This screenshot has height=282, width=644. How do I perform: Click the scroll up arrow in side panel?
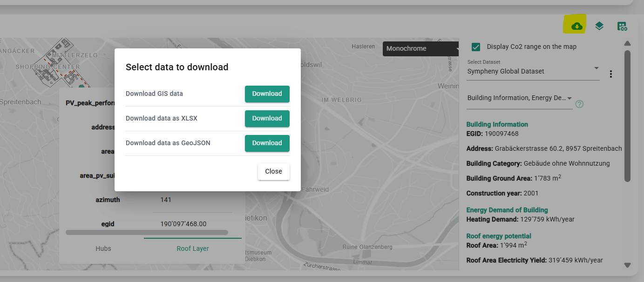[627, 44]
